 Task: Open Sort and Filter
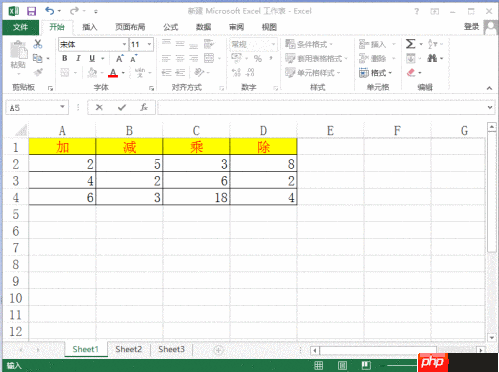[x=433, y=44]
